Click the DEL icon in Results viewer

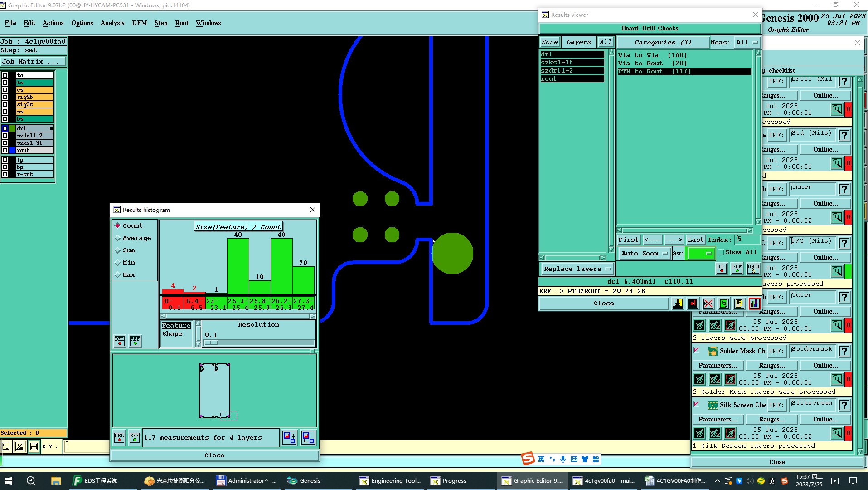point(722,269)
